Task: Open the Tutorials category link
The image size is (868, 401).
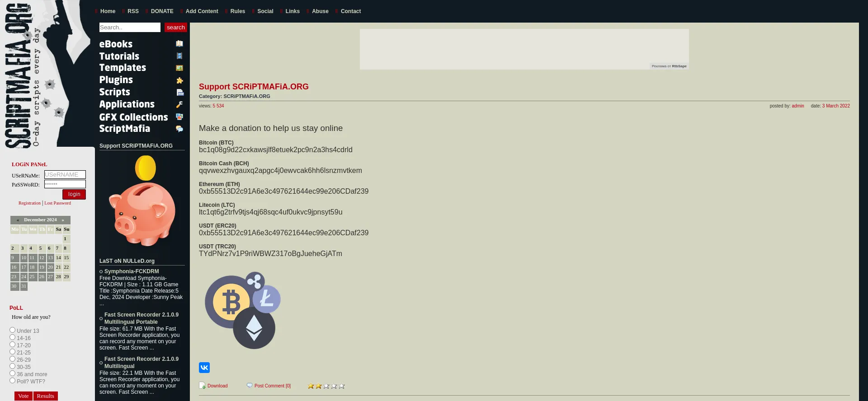Action: [119, 56]
